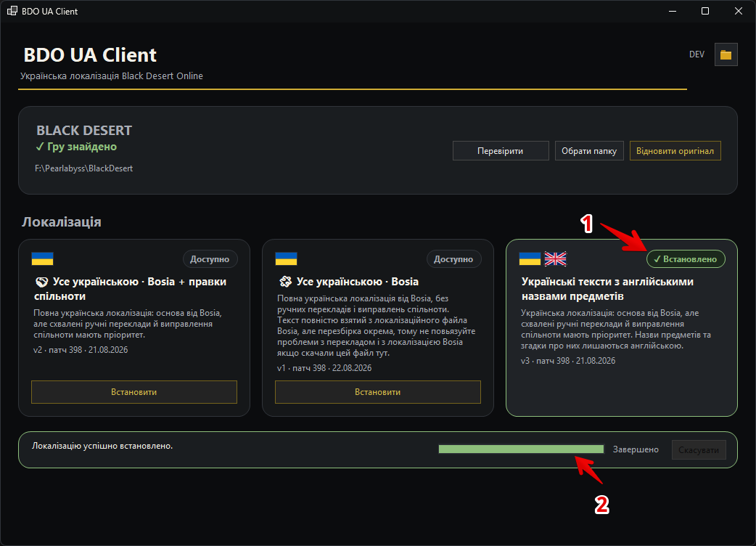Open the yellow folder icon button
This screenshot has width=756, height=546.
pos(726,54)
